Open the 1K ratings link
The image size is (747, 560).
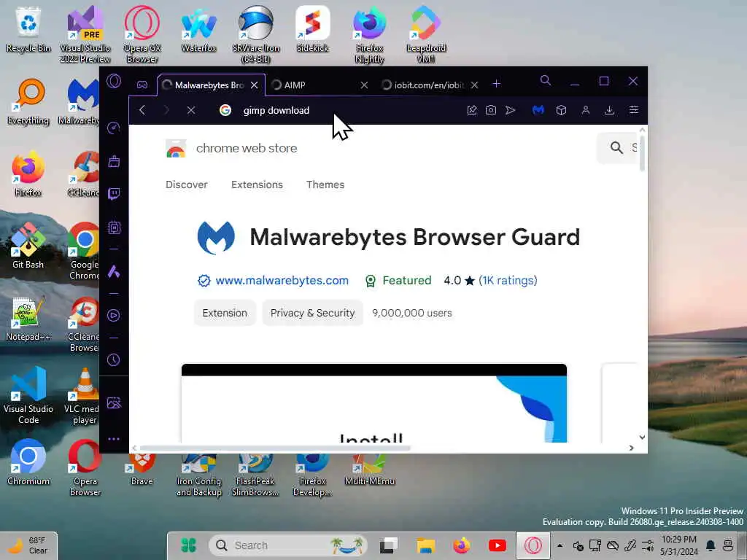coord(508,281)
